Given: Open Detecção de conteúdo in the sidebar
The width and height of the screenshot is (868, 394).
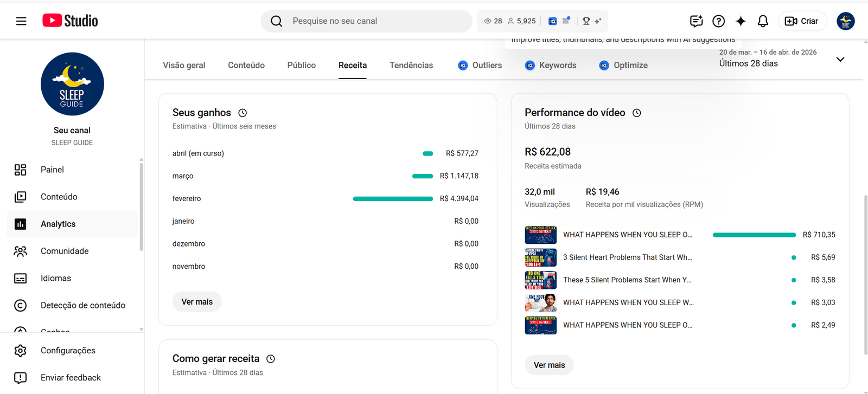Looking at the screenshot, I should pos(82,305).
